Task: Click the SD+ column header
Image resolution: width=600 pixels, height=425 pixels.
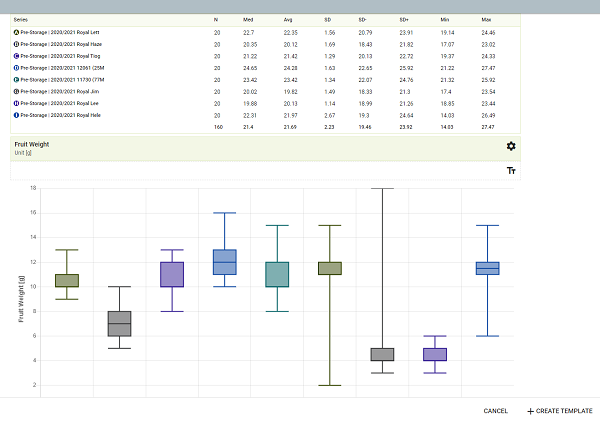Action: 404,19
